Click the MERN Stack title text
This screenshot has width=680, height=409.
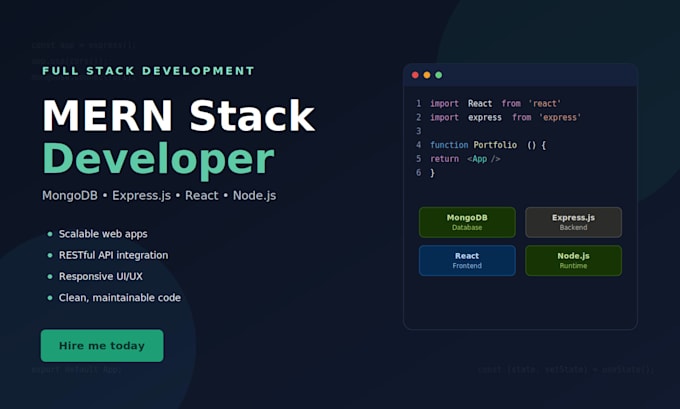coord(178,115)
